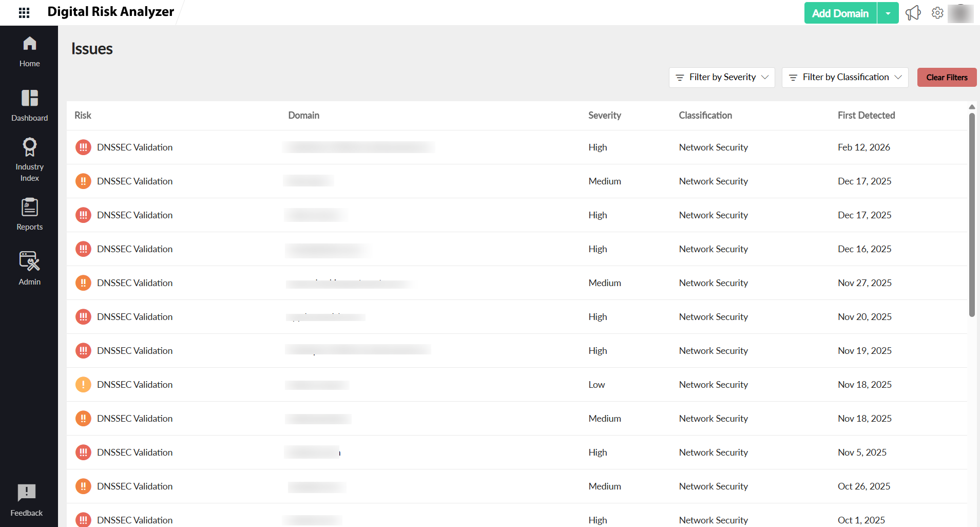Expand the Filter by Severity dropdown
Screen dimensions: 980x527
[x=721, y=78]
